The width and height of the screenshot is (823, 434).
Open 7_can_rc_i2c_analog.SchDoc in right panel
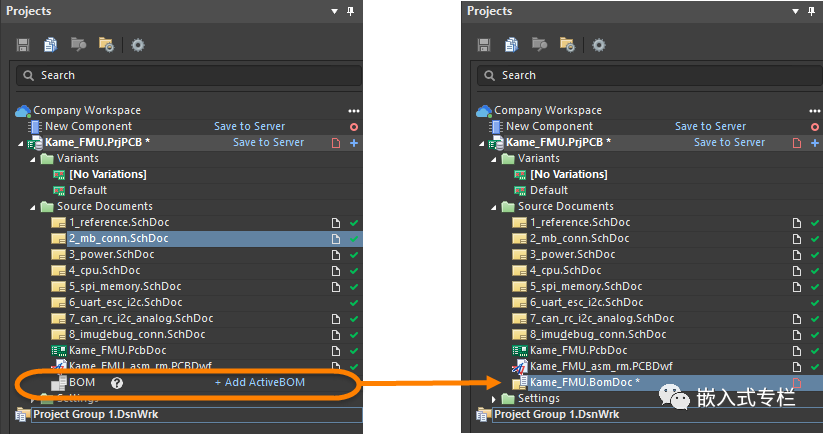pos(602,319)
